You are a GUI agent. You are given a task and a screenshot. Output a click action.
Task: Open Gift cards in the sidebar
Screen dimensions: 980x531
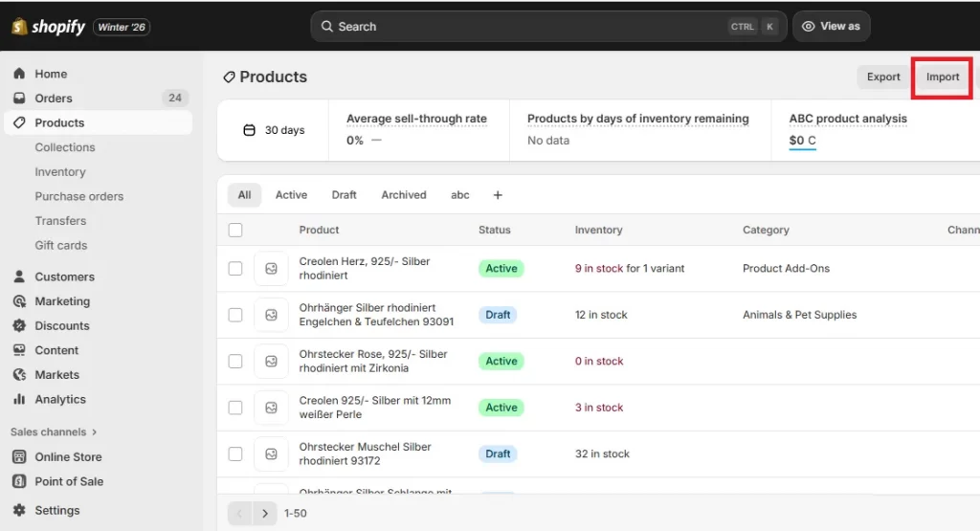61,246
